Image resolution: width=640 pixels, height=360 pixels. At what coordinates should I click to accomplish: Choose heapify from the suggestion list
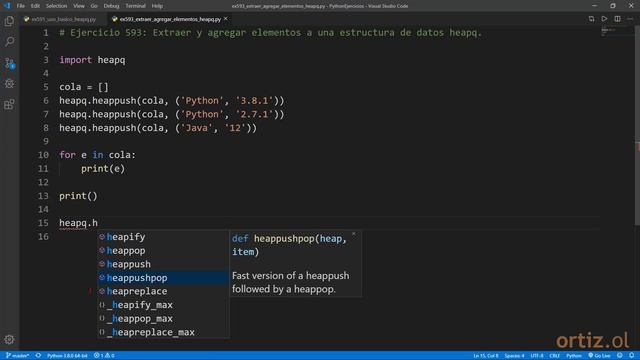[x=163, y=237]
